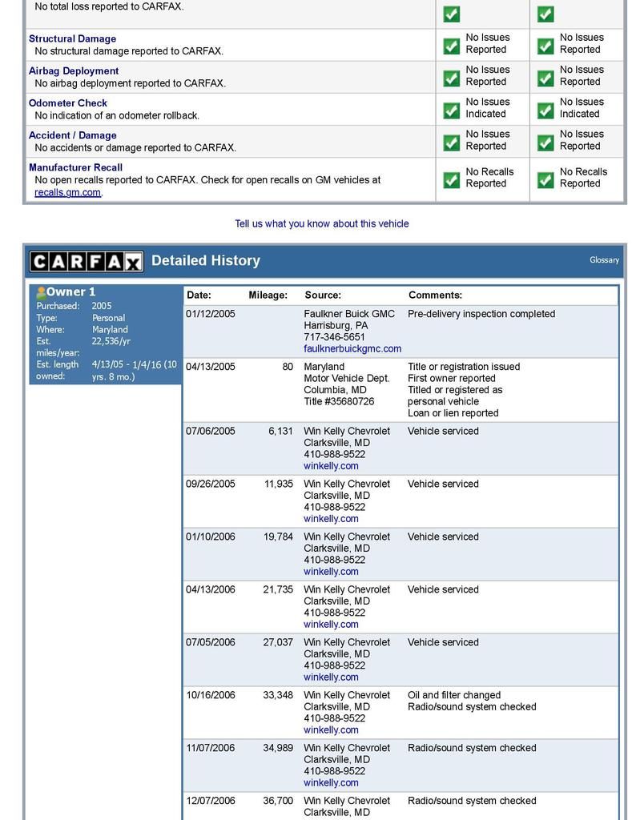Click 'Oil and filter changed' comment
The height and width of the screenshot is (820, 644).
coord(454,695)
